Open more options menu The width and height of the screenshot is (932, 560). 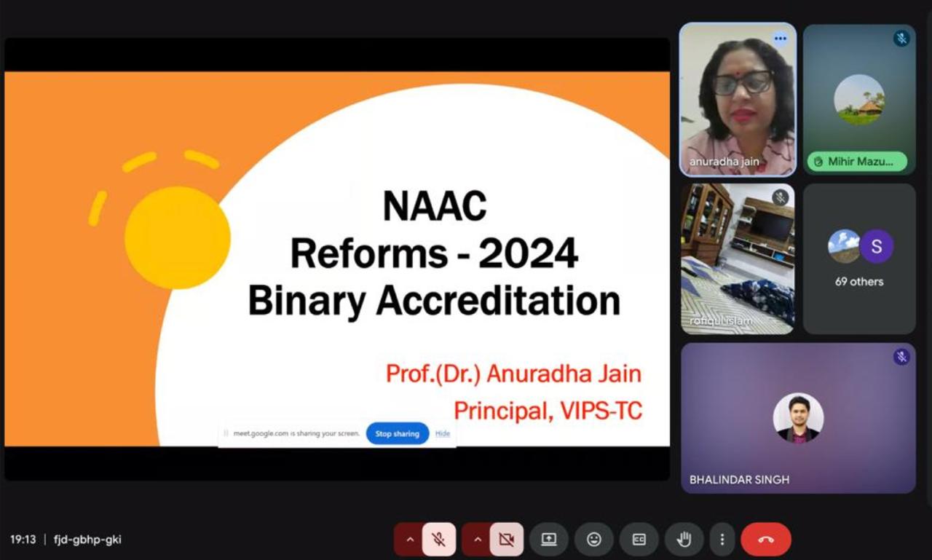[722, 540]
